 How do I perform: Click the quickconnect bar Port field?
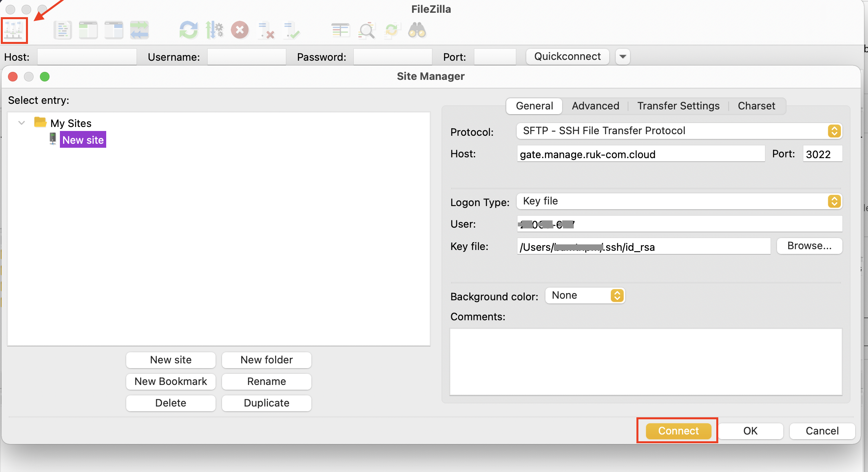[495, 57]
